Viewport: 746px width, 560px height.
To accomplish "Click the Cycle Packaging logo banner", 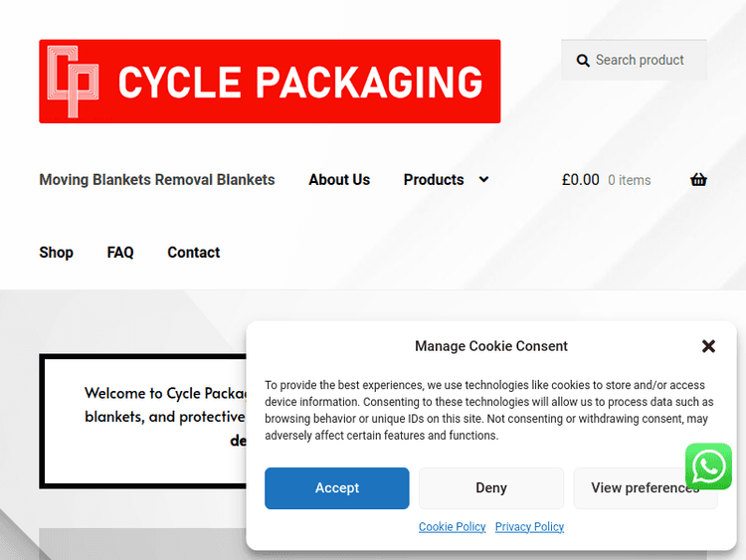I will (x=270, y=82).
